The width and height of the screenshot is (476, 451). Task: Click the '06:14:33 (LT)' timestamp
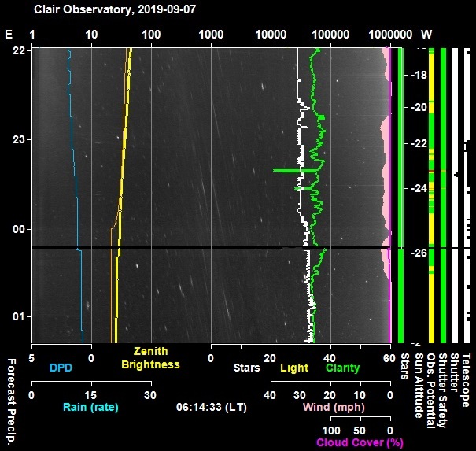tap(212, 407)
